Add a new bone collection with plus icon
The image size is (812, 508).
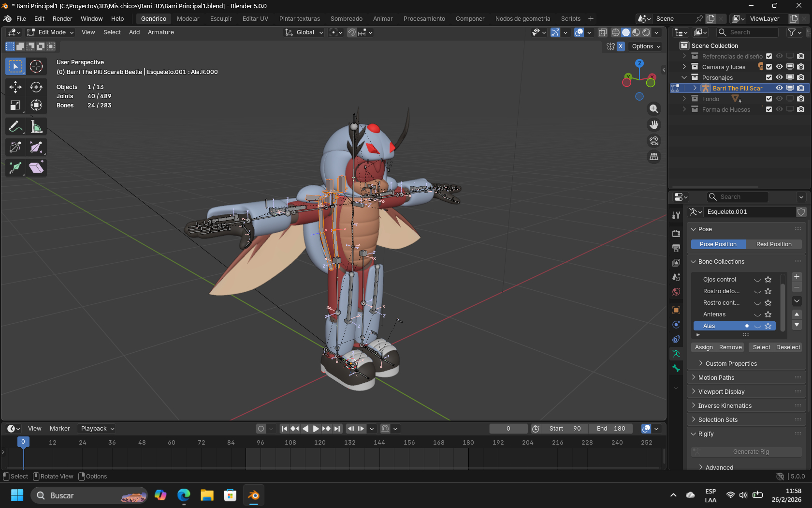click(x=797, y=277)
